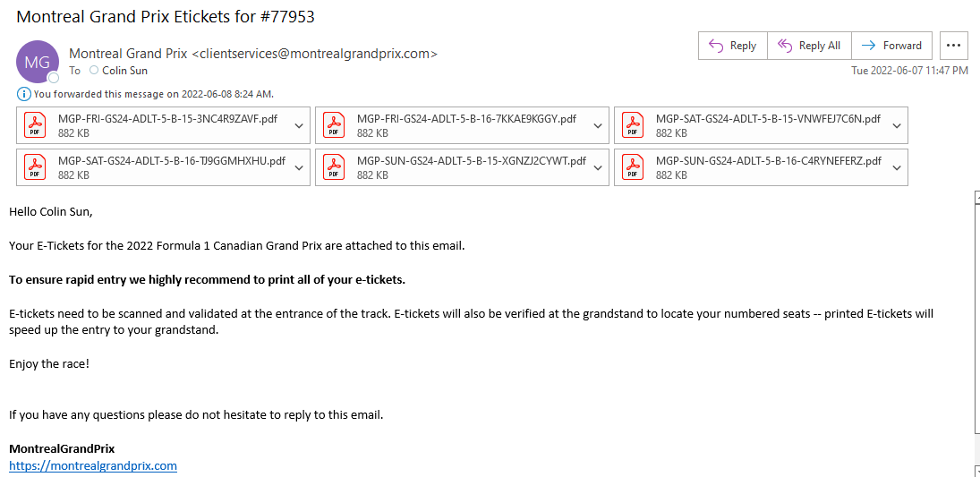Screen dimensions: 980x477
Task: Open the MGP-FRI-GS24-ADLT-5-B-16 PDF attachment icon
Action: coord(333,125)
